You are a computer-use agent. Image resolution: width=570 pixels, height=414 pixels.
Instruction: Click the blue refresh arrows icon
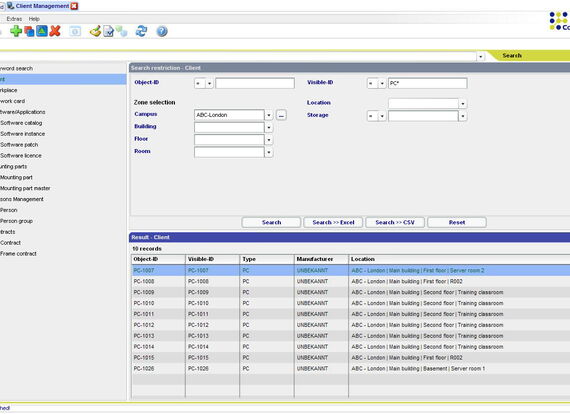coord(141,31)
